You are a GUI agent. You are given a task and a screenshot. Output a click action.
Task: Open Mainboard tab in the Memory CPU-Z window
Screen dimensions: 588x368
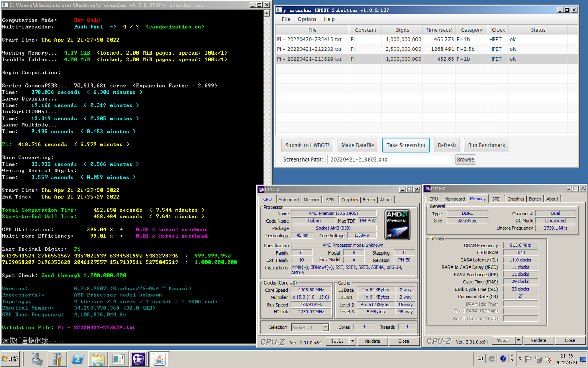[x=454, y=199]
